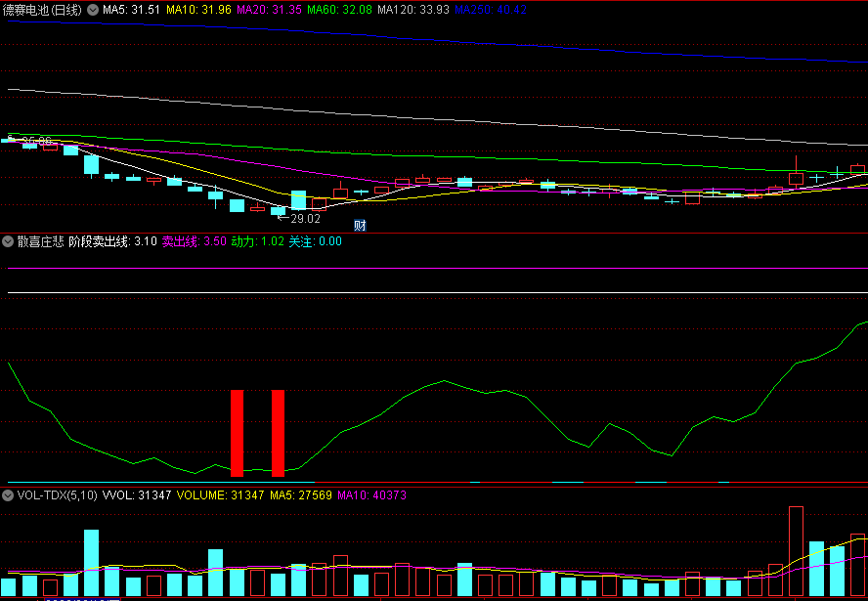
Task: Click the MA5: 31.51 moving average label
Action: click(x=131, y=10)
